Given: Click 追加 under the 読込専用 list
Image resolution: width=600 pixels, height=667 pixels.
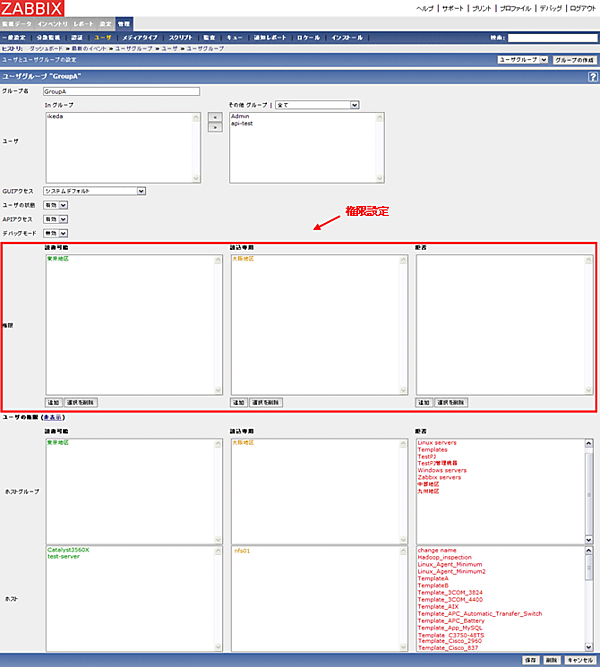Looking at the screenshot, I should click(239, 402).
